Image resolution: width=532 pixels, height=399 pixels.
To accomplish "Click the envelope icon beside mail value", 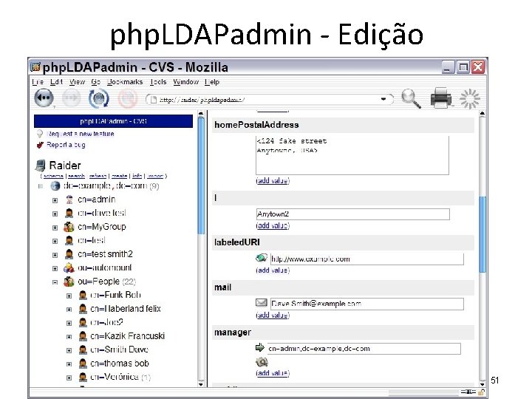I will pos(262,302).
